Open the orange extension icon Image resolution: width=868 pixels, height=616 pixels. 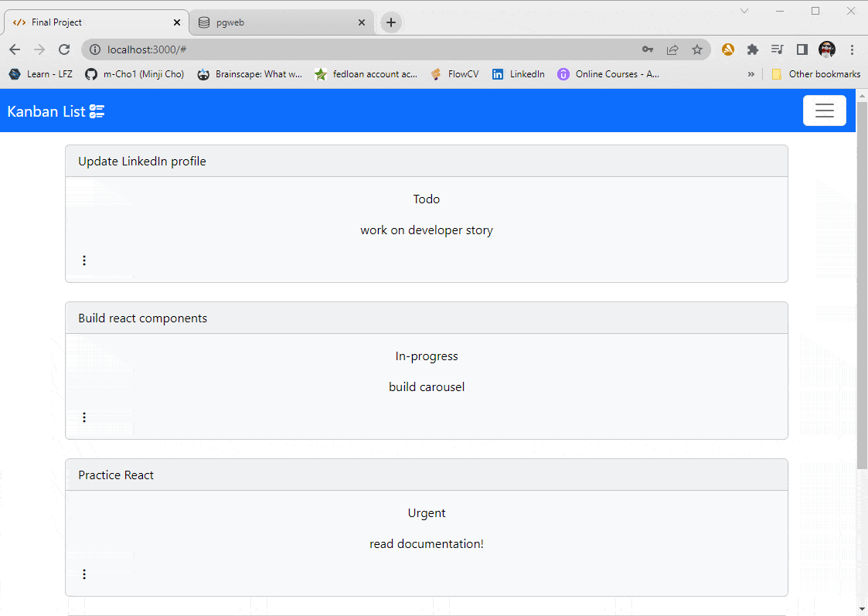[x=728, y=49]
